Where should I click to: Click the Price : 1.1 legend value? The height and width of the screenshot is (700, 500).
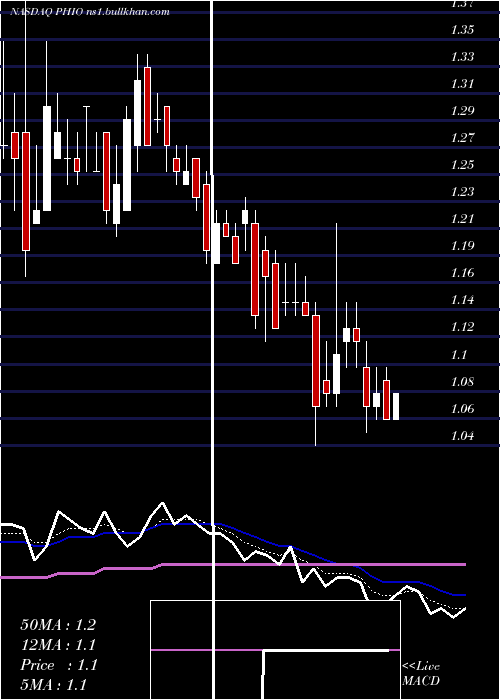[x=58, y=665]
